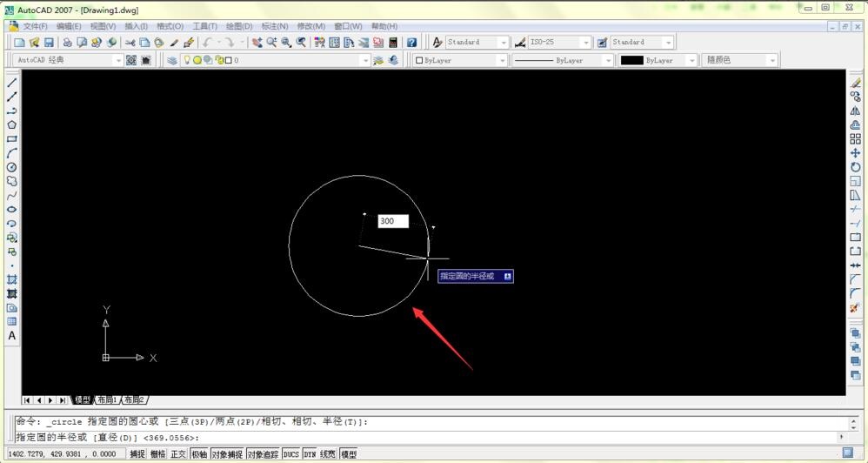Click the Help question mark icon
The width and height of the screenshot is (868, 463).
click(x=411, y=43)
